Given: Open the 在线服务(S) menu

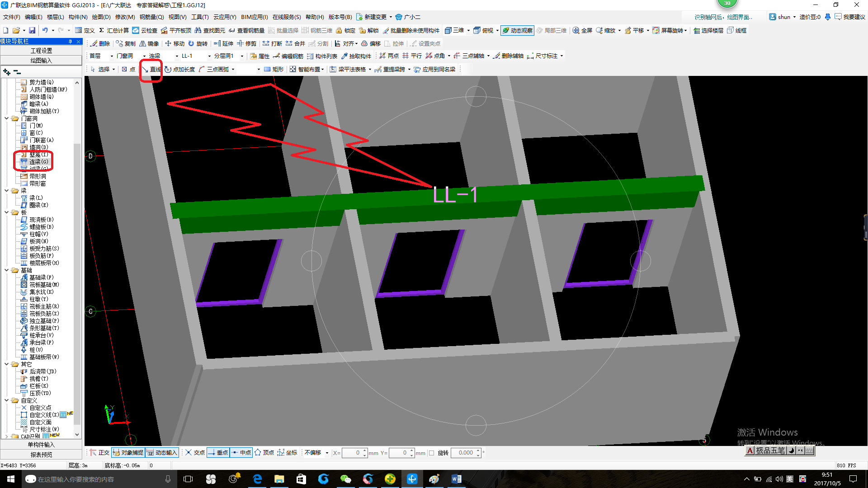Looking at the screenshot, I should click(286, 17).
